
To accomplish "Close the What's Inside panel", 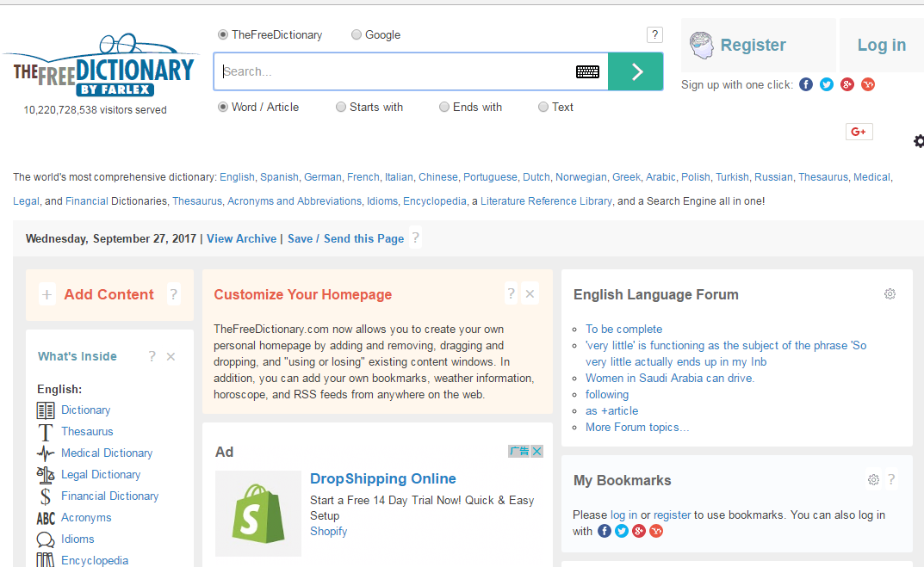I will click(171, 357).
